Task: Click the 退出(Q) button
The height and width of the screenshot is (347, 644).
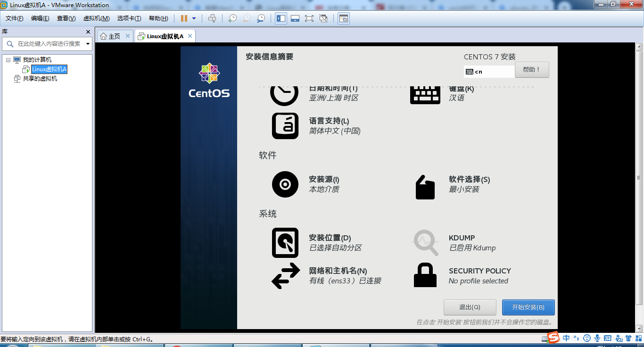Action: click(x=470, y=307)
